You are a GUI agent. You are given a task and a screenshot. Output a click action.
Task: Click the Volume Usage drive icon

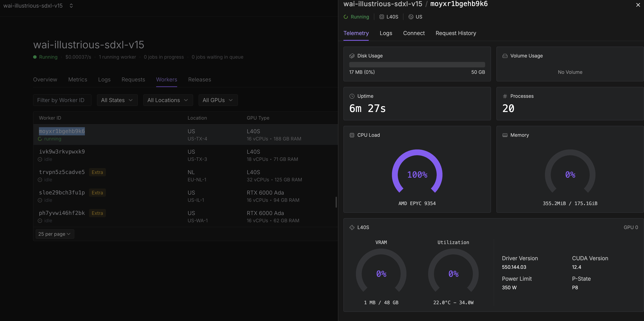(x=505, y=56)
